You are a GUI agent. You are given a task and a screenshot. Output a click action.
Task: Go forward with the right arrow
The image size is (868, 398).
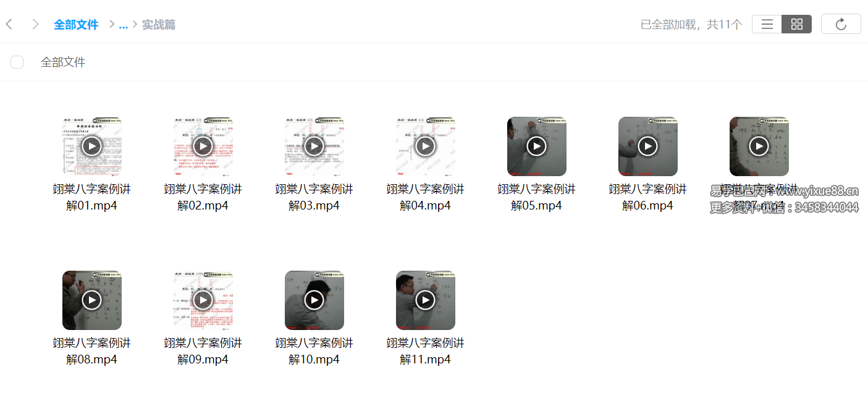pyautogui.click(x=35, y=24)
